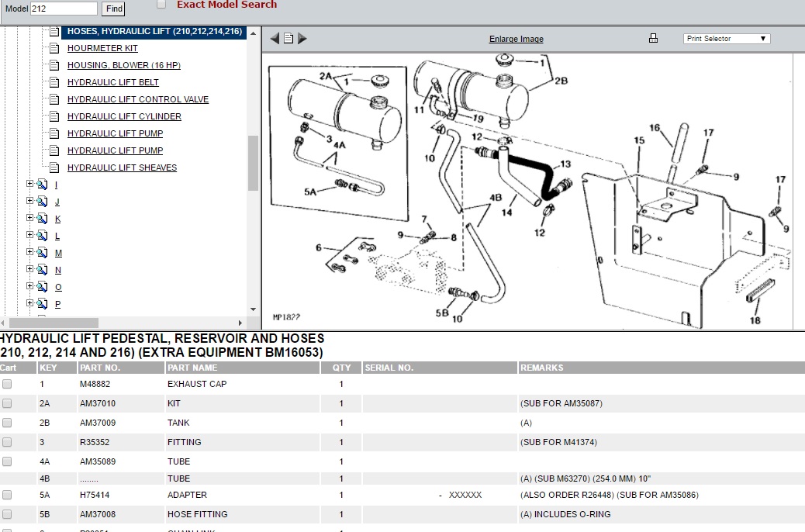Image resolution: width=805 pixels, height=532 pixels.
Task: Open the HYDRAULIC LIFT CYLINDER link
Action: (x=124, y=116)
